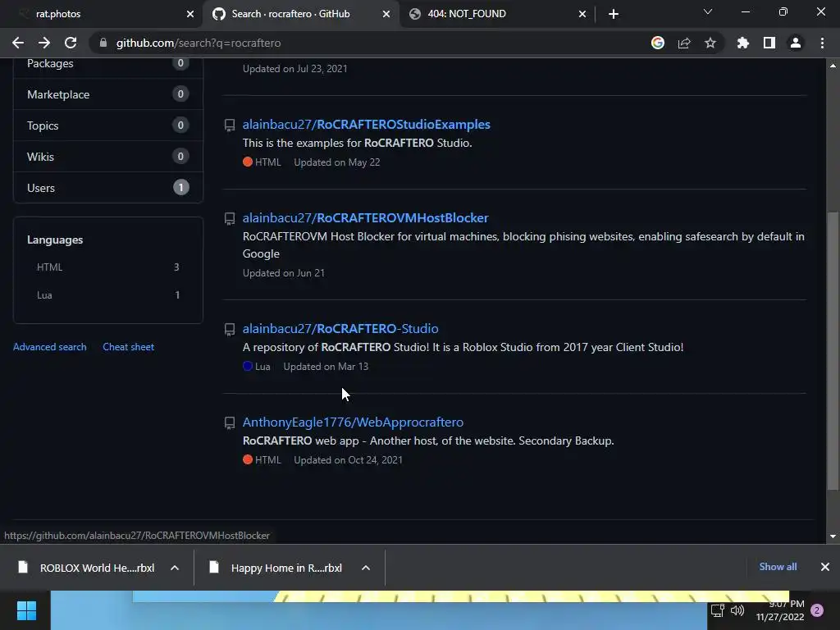This screenshot has width=840, height=630.
Task: Open the Windows Start menu
Action: pos(26,610)
